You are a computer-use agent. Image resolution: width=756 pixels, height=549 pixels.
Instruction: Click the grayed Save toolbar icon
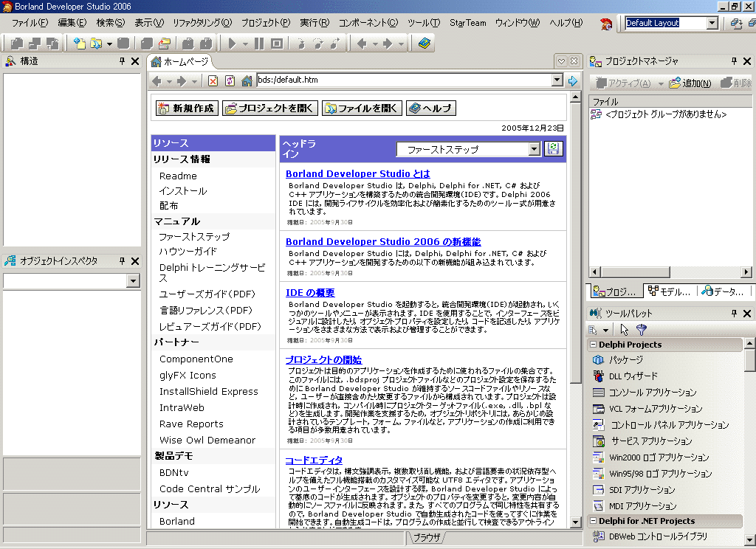point(123,44)
